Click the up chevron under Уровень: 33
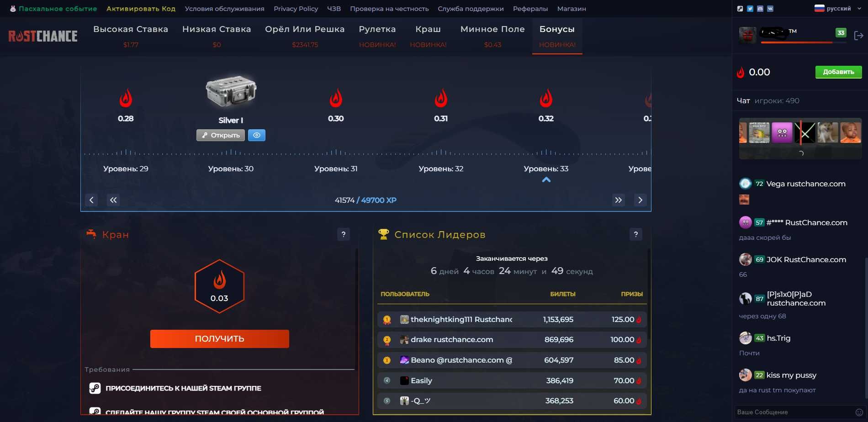Image resolution: width=868 pixels, height=422 pixels. (x=546, y=180)
